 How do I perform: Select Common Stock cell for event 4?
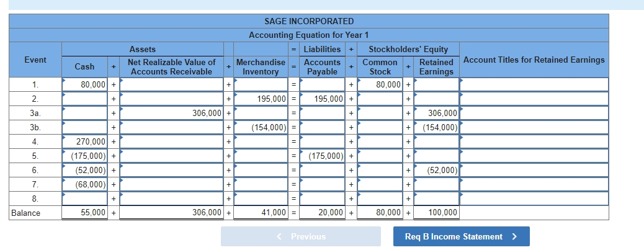coord(380,141)
